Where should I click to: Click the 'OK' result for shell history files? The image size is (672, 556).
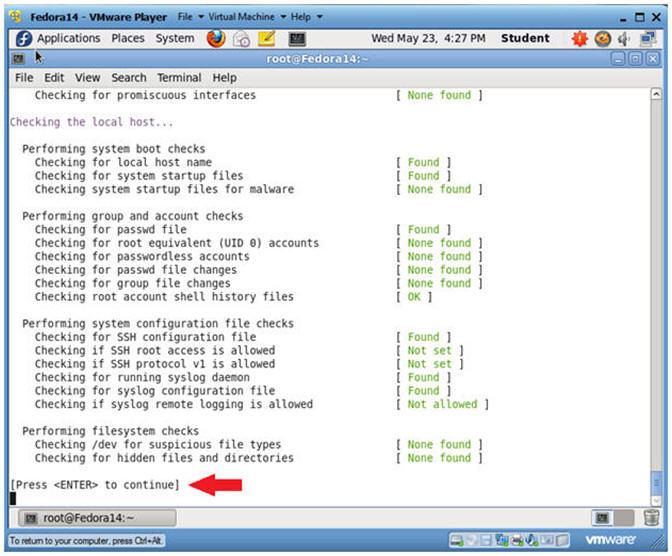pos(414,297)
